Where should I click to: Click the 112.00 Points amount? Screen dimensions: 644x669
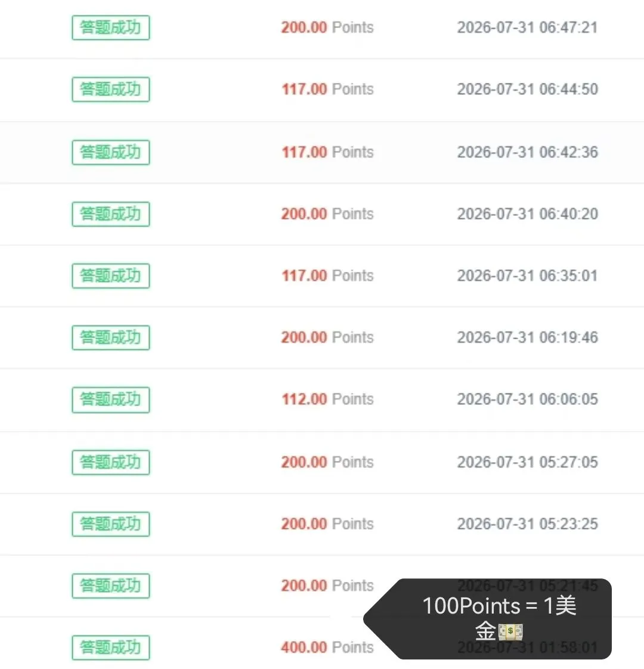[x=327, y=399]
